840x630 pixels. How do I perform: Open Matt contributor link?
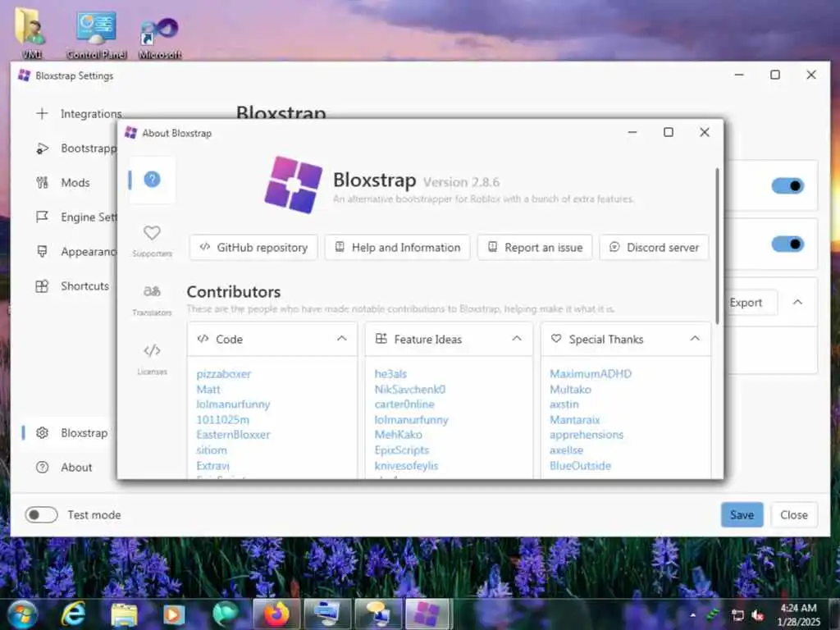point(208,390)
